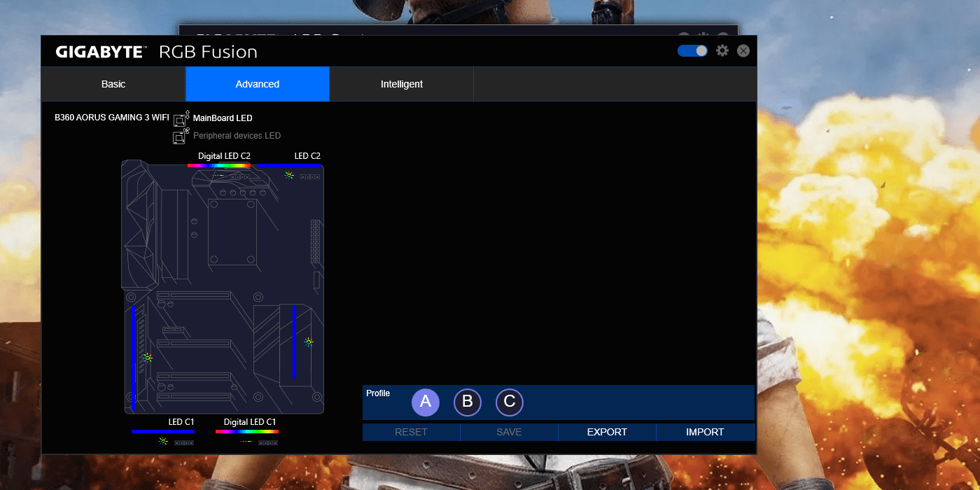Close the RGB Fusion window
The width and height of the screenshot is (980, 490).
click(743, 51)
